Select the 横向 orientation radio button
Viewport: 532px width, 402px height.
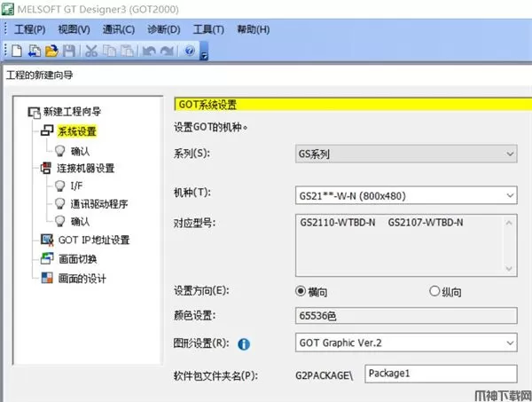click(301, 291)
